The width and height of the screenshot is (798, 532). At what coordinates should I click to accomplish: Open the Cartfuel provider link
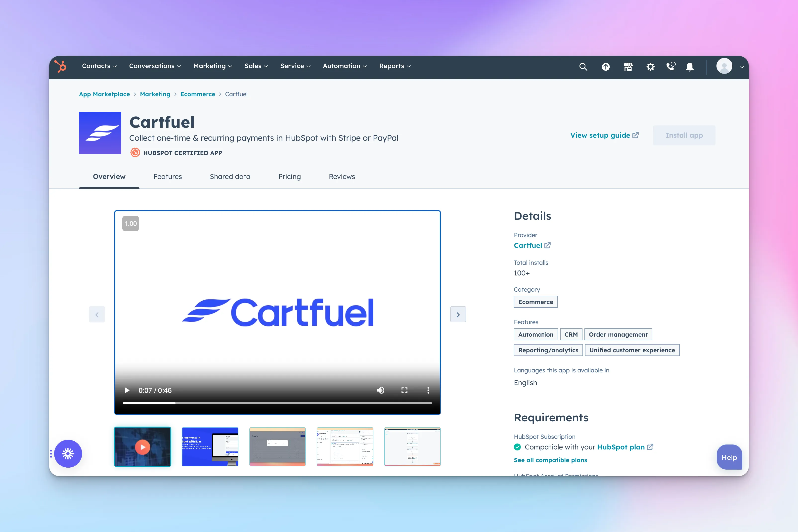click(528, 245)
